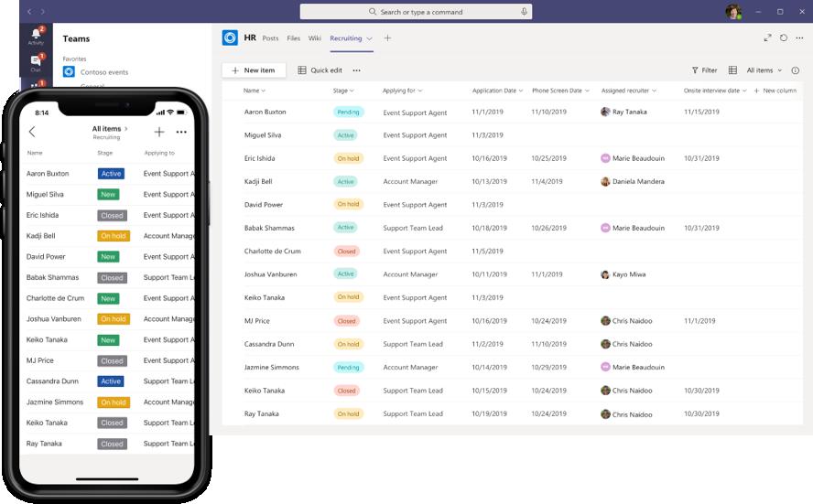Image resolution: width=813 pixels, height=504 pixels.
Task: Click the 10/29/2019 phone screen date cell
Action: [548, 367]
